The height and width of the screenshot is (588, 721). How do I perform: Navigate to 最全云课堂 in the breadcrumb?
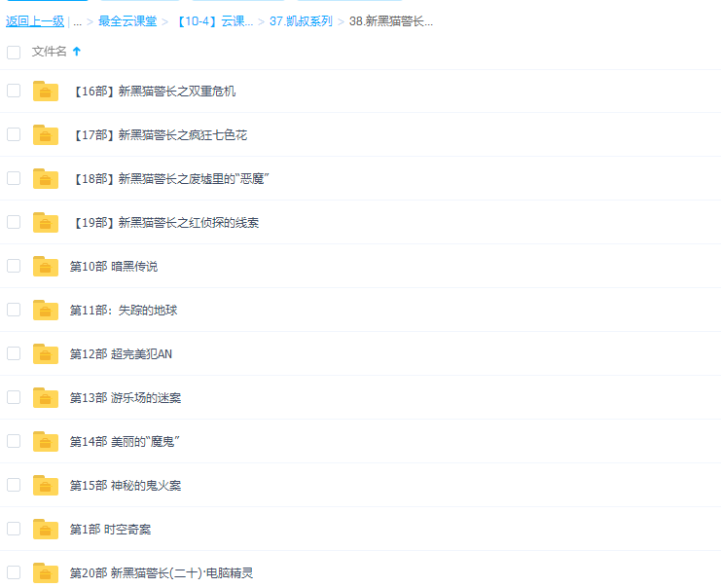pyautogui.click(x=127, y=21)
